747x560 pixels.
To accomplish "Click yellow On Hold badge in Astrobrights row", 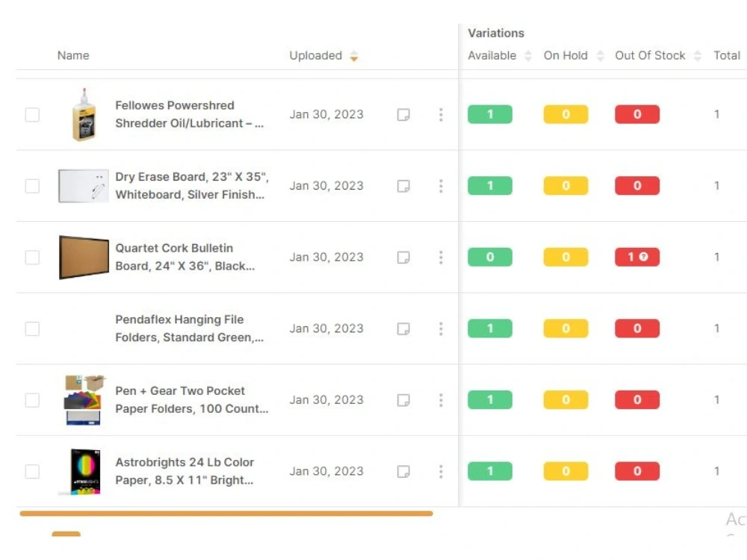I will coord(565,471).
